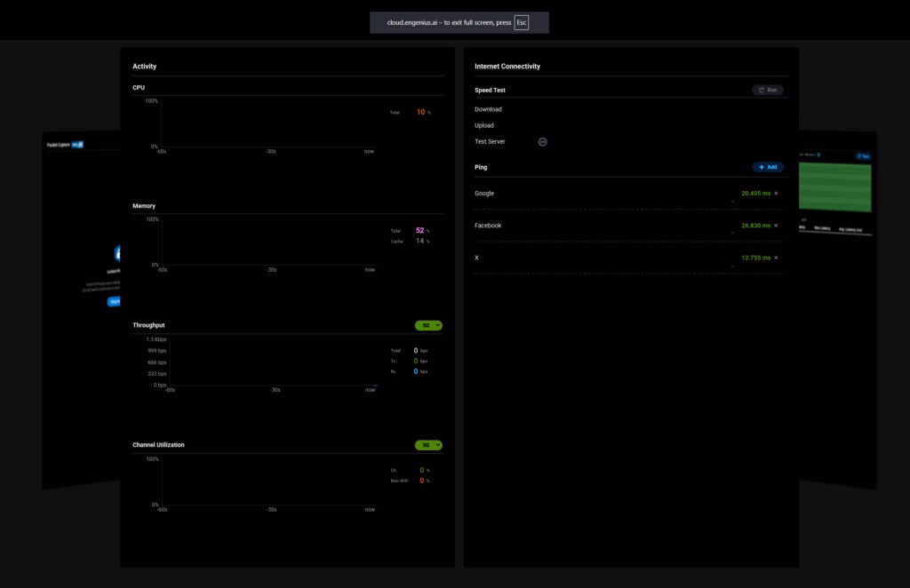
Task: Add a new ping target
Action: (768, 167)
